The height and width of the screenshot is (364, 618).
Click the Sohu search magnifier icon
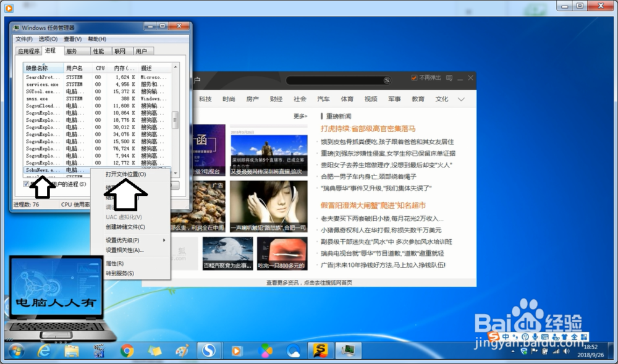point(387,80)
